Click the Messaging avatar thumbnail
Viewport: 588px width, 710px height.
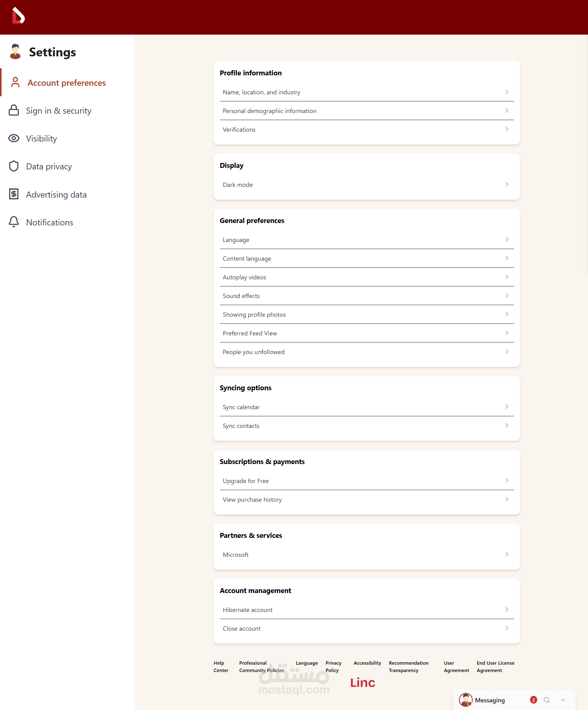465,700
